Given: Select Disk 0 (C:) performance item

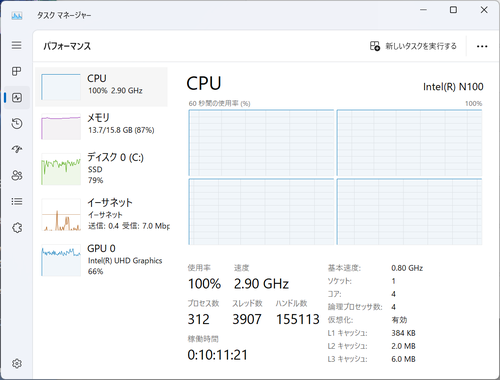Looking at the screenshot, I should [101, 169].
